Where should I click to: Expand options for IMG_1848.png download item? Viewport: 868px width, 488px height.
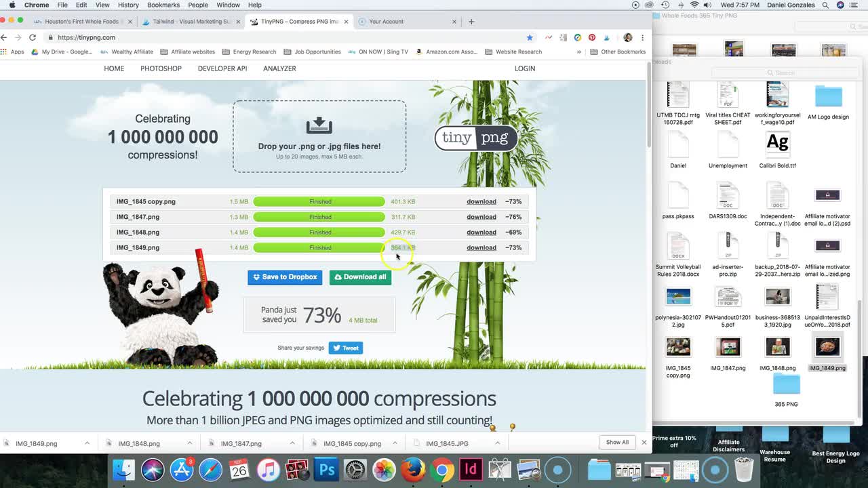(189, 443)
